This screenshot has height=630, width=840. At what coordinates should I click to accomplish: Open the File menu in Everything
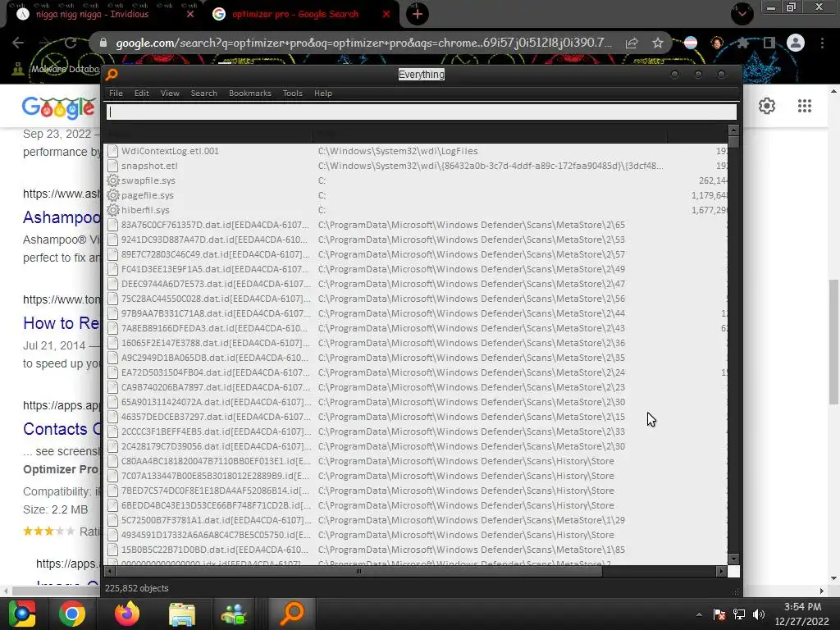pos(116,94)
